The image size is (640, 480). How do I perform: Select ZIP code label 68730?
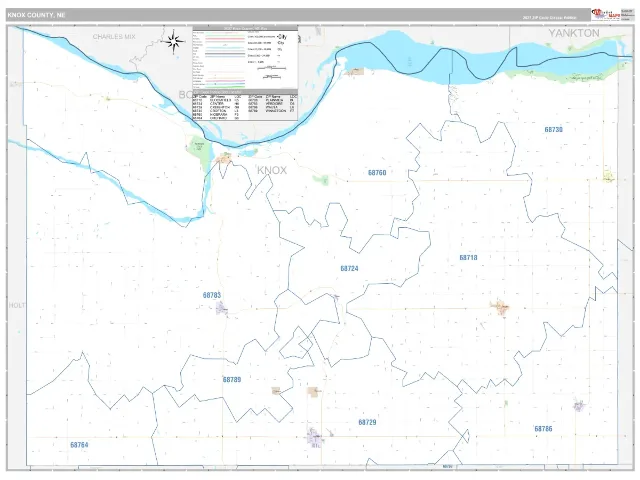point(553,129)
